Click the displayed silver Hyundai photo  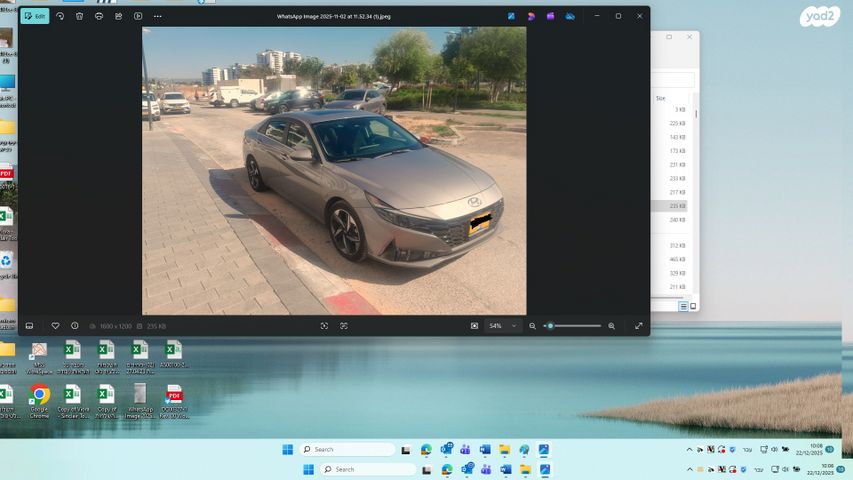pos(334,171)
